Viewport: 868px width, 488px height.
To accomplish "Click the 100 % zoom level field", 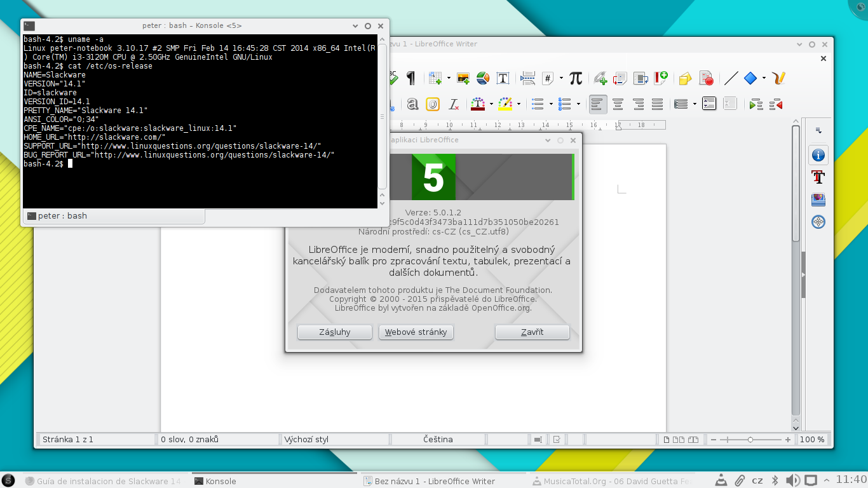I will [x=812, y=440].
